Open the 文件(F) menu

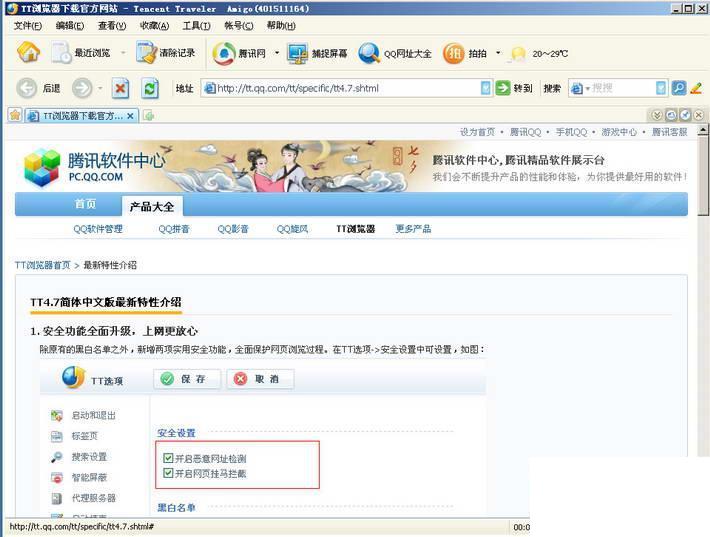[x=28, y=26]
